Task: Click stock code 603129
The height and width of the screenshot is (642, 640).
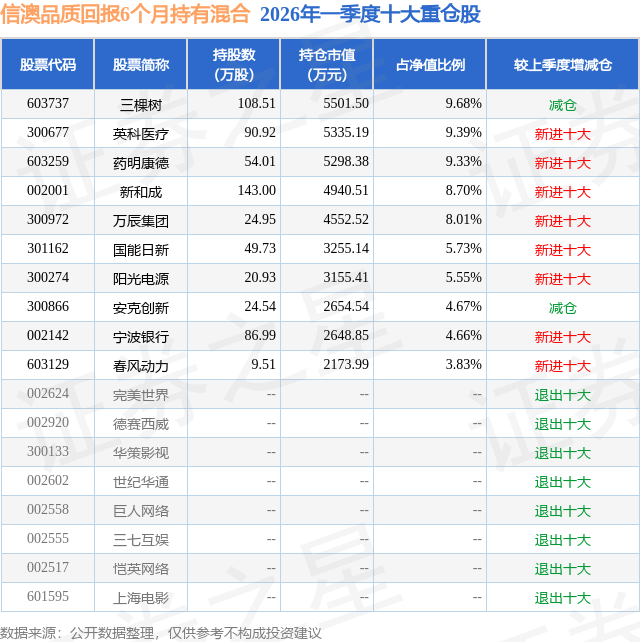Action: point(48,365)
